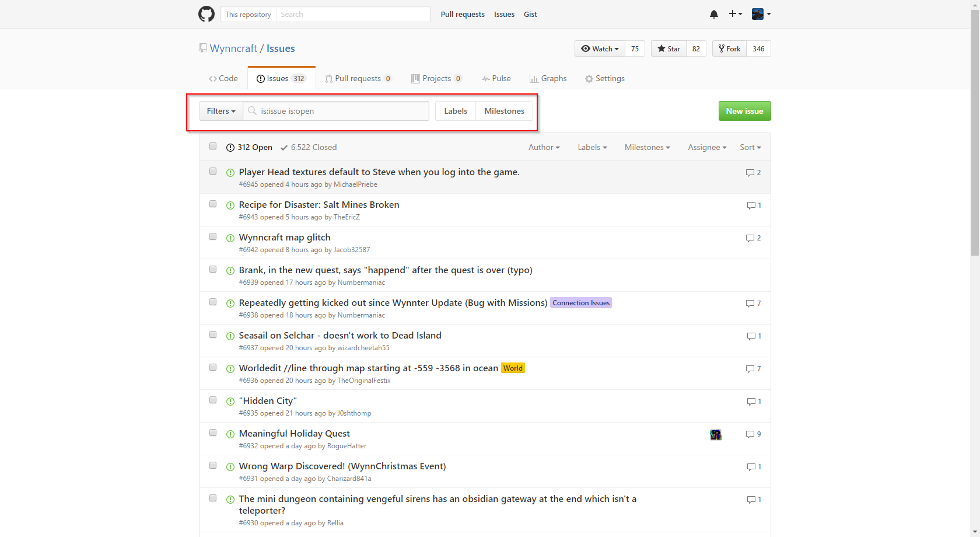Viewport: 980px width, 537px height.
Task: Open the notifications bell
Action: click(714, 14)
